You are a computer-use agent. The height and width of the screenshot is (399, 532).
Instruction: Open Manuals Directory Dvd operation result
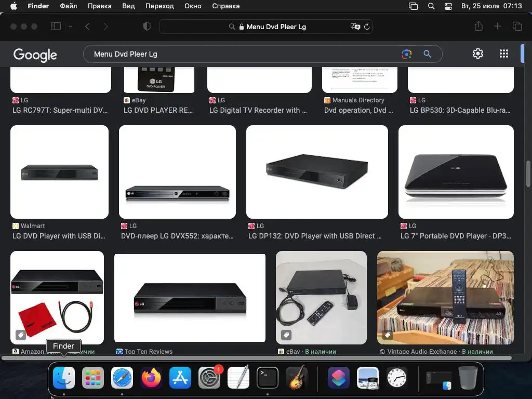[358, 110]
